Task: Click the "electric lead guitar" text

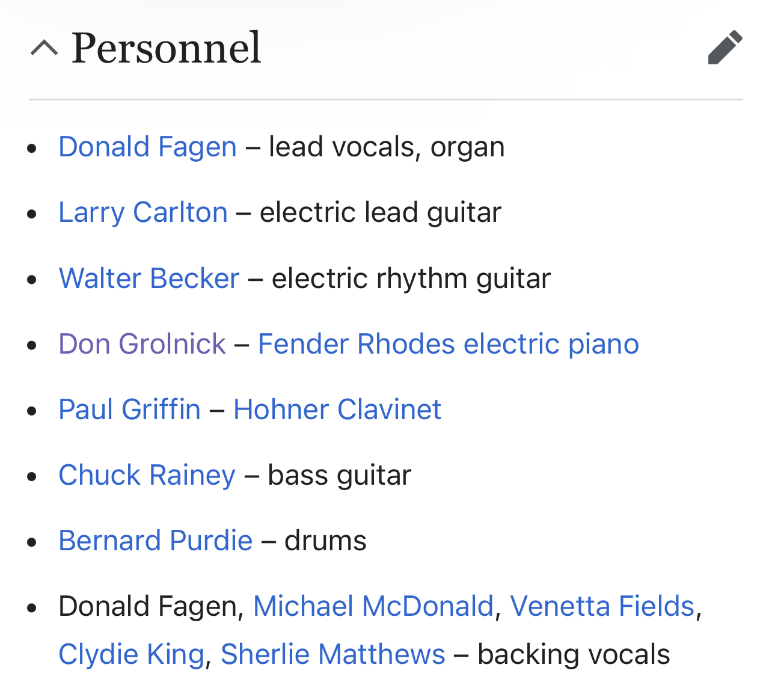Action: (x=381, y=212)
